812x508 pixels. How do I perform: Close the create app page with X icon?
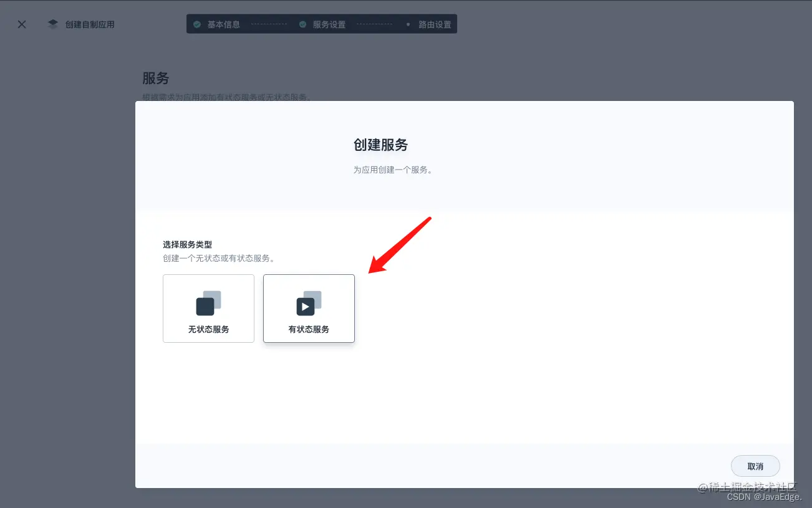pyautogui.click(x=22, y=24)
